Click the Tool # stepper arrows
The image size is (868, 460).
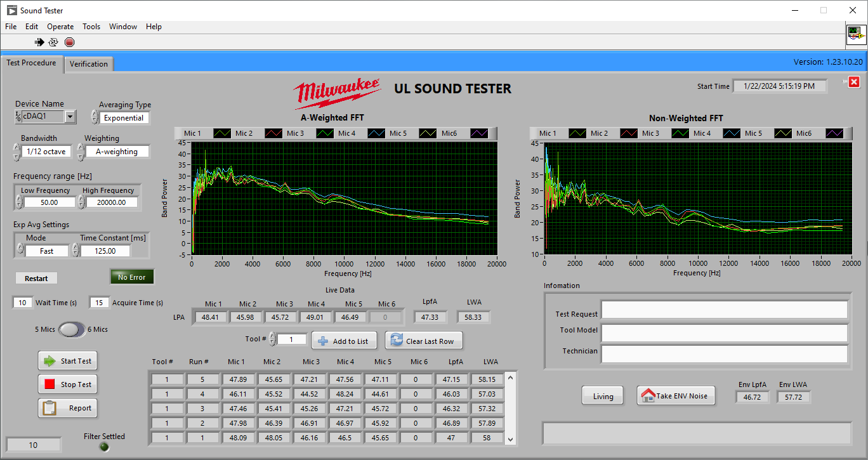tap(273, 339)
